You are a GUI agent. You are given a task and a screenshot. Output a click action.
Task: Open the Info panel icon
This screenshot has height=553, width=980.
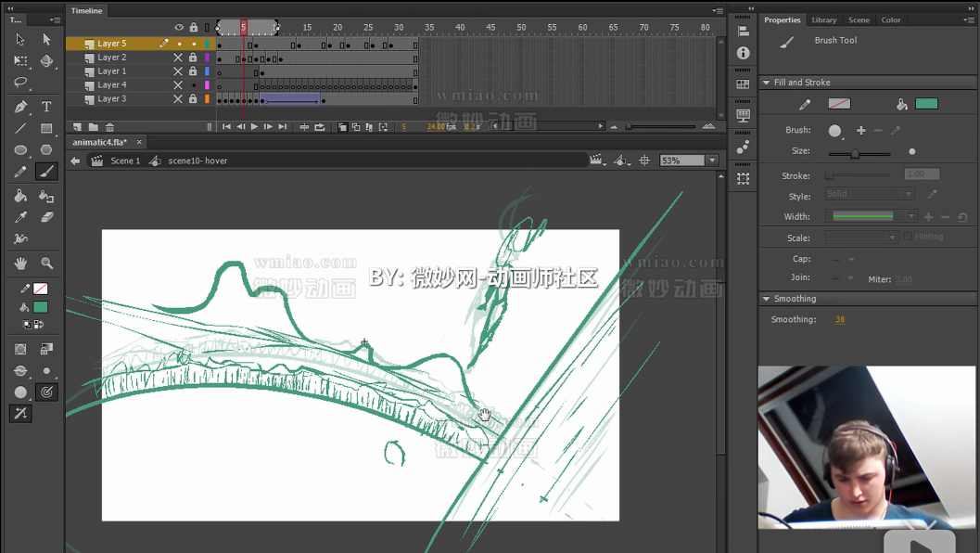pyautogui.click(x=744, y=53)
